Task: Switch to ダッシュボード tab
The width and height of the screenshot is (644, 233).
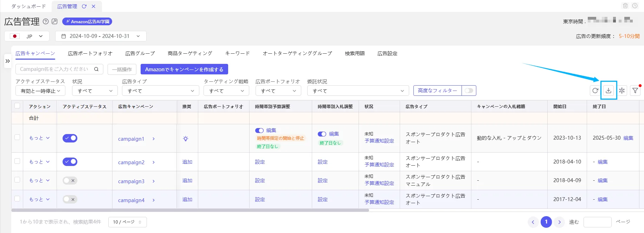Action: click(28, 6)
